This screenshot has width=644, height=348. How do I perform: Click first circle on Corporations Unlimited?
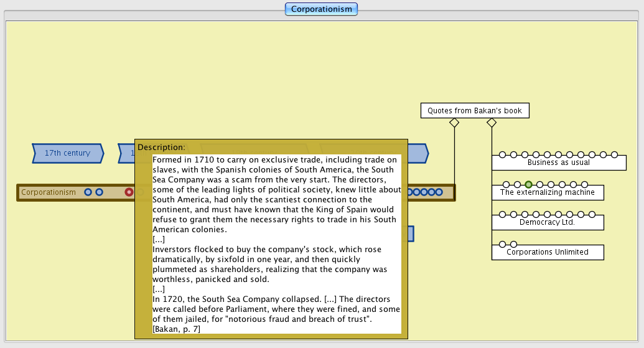coord(502,244)
